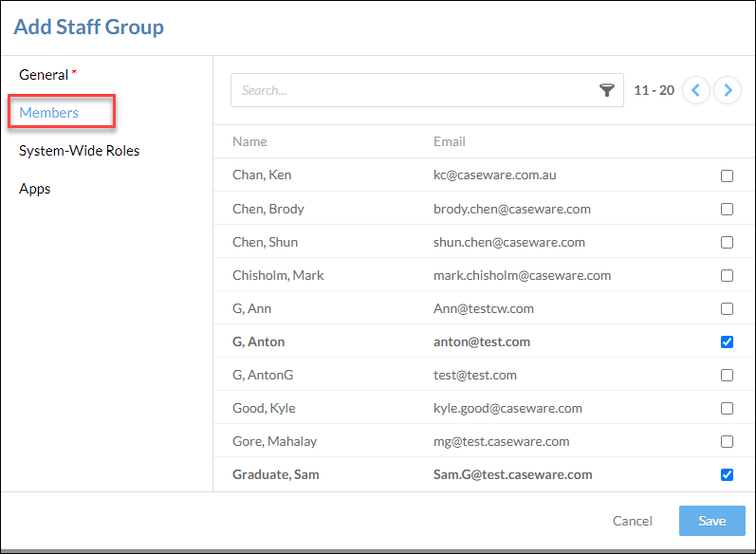Open the General section
This screenshot has height=554, width=756.
click(44, 75)
